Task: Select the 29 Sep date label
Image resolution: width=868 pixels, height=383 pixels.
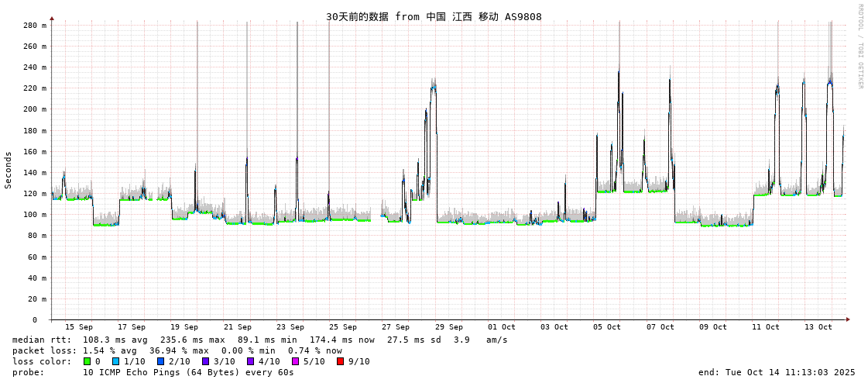Action: click(448, 327)
